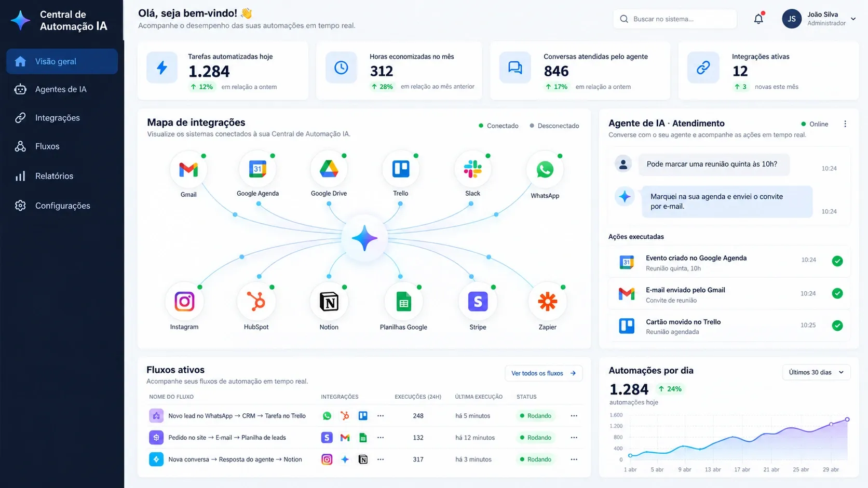The image size is (868, 488).
Task: Open row menu for Novo lead no WhatsApp flow
Action: point(574,416)
